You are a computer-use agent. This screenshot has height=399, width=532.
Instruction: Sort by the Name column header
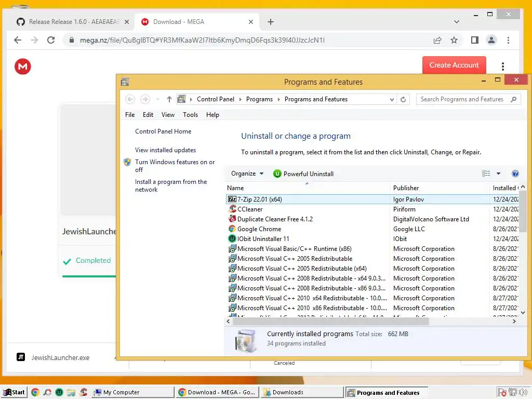[307, 188]
